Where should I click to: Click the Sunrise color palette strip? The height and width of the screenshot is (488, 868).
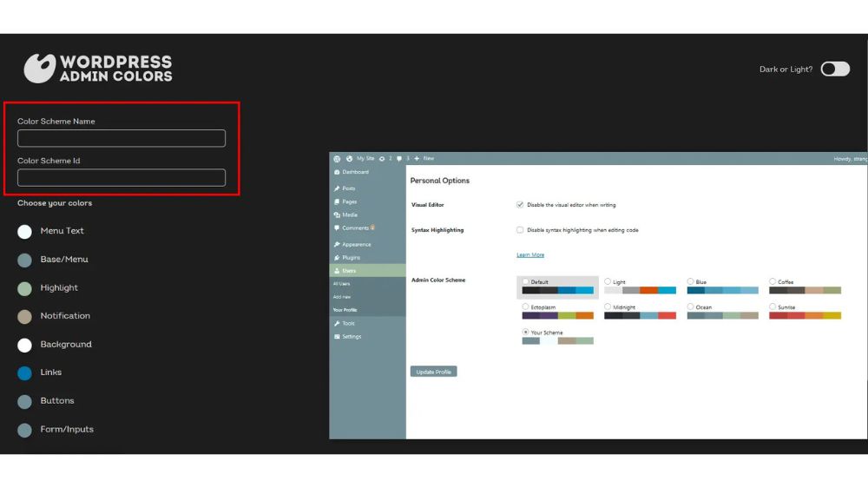pos(805,316)
